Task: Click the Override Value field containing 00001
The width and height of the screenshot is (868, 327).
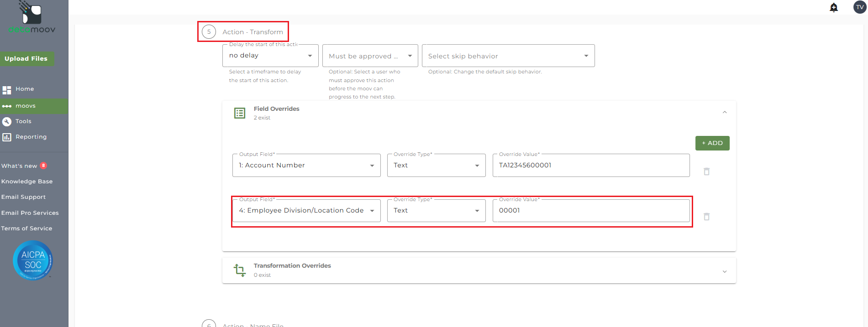Action: pyautogui.click(x=591, y=211)
